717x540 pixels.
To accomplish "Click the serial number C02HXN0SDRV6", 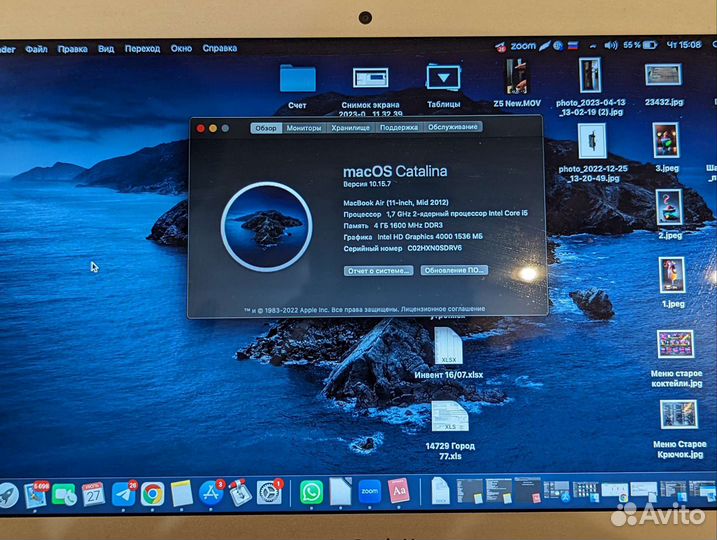I will (x=434, y=248).
